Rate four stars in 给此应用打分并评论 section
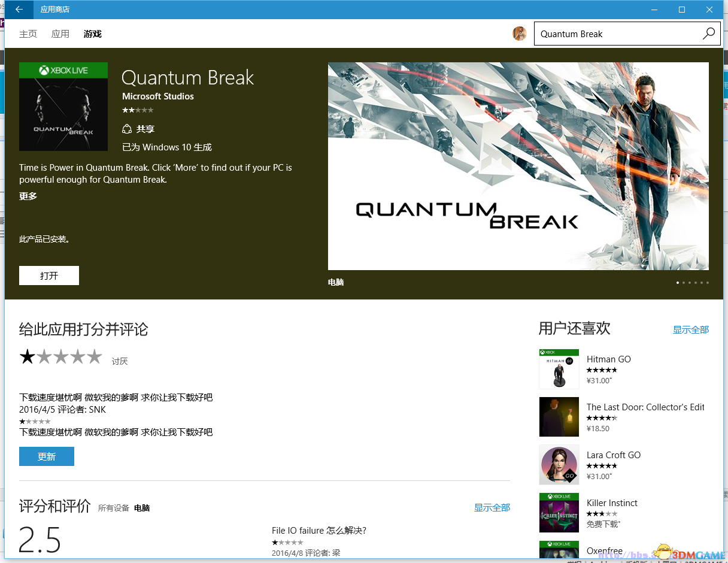 (x=78, y=357)
